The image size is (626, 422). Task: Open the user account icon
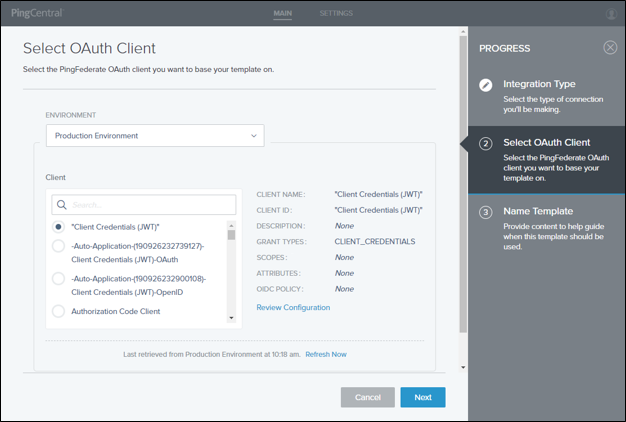tap(611, 13)
